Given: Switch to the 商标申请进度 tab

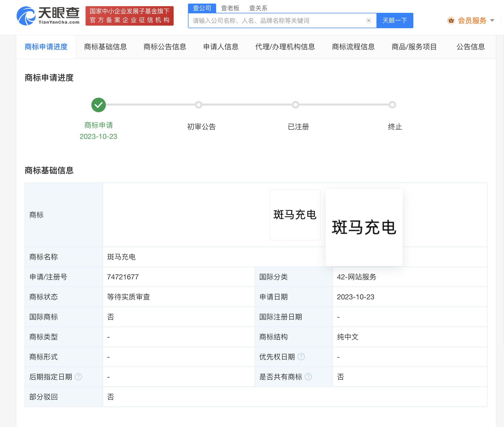Looking at the screenshot, I should coord(46,47).
